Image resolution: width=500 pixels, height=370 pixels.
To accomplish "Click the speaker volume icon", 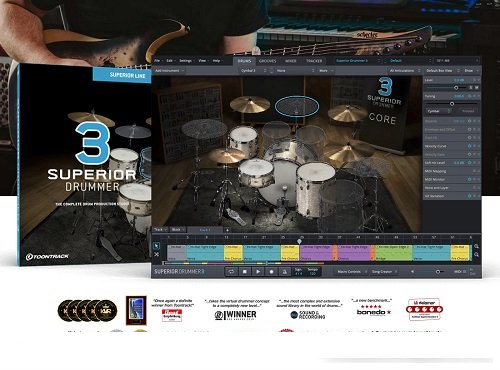I will pyautogui.click(x=412, y=272).
